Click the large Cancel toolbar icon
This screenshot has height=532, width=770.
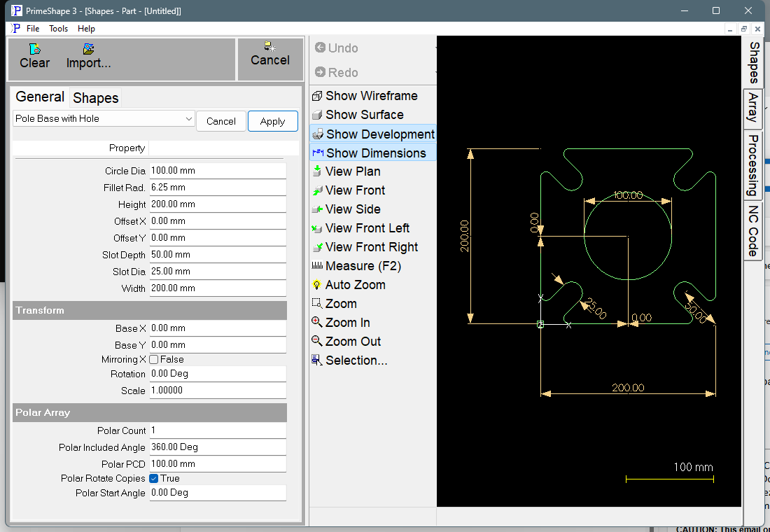coord(270,47)
